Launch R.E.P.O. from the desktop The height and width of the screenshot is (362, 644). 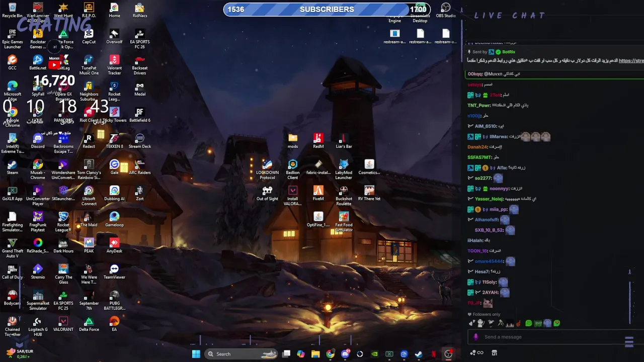89,10
